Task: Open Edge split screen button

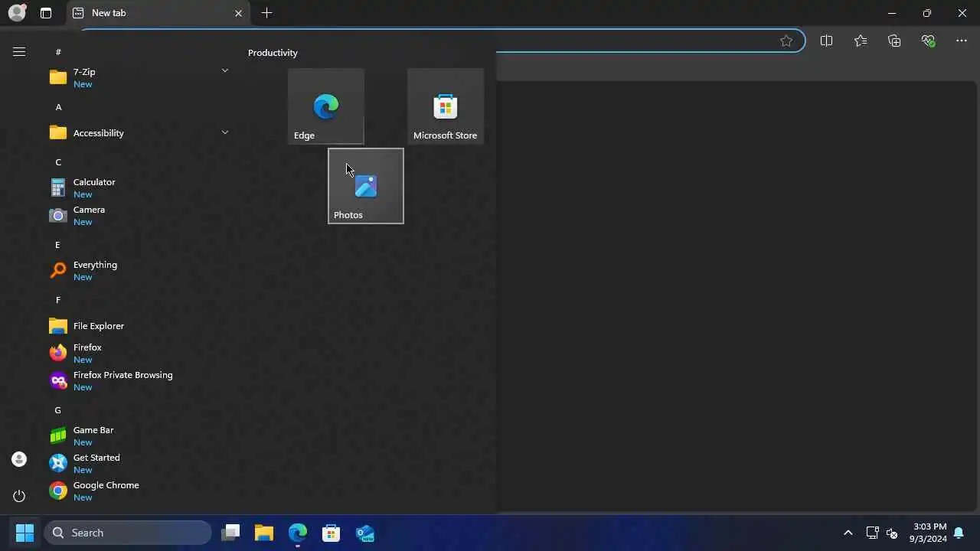Action: [x=826, y=41]
